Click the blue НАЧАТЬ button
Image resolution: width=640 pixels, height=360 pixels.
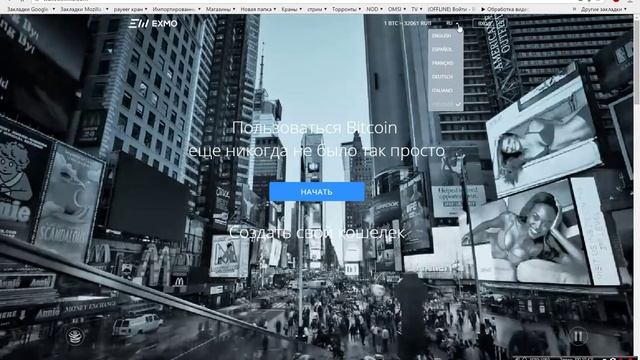point(317,191)
